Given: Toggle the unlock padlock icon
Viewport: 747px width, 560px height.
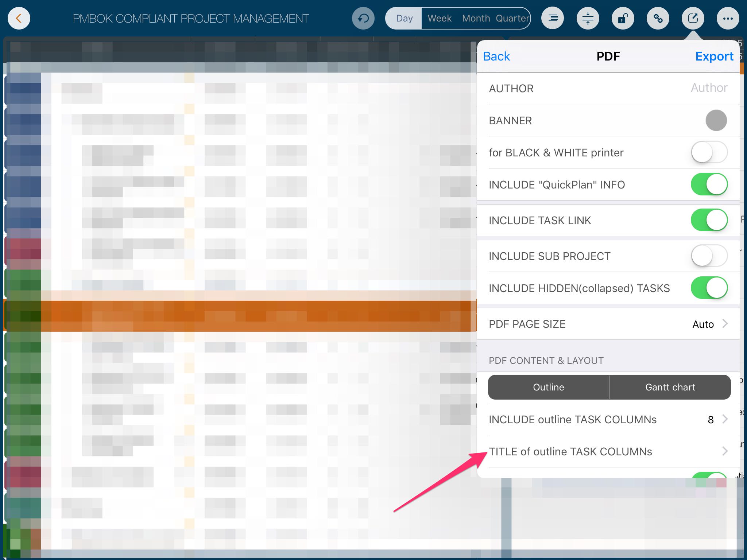Looking at the screenshot, I should coord(623,18).
